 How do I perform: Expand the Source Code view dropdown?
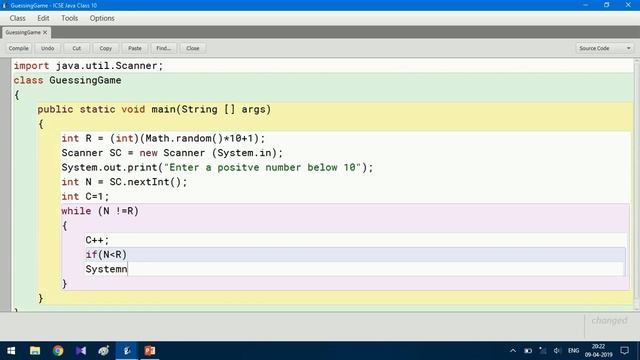tap(604, 48)
